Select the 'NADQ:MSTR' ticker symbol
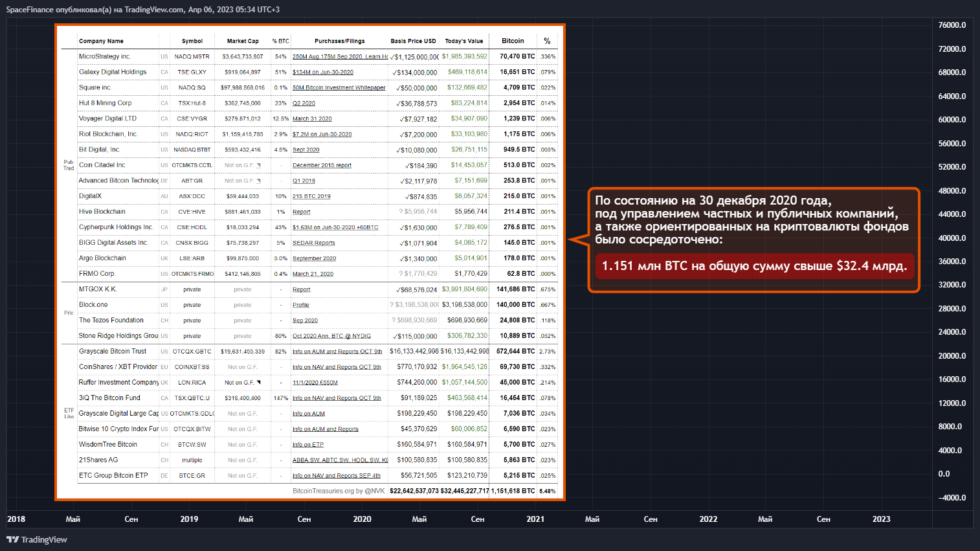 192,57
